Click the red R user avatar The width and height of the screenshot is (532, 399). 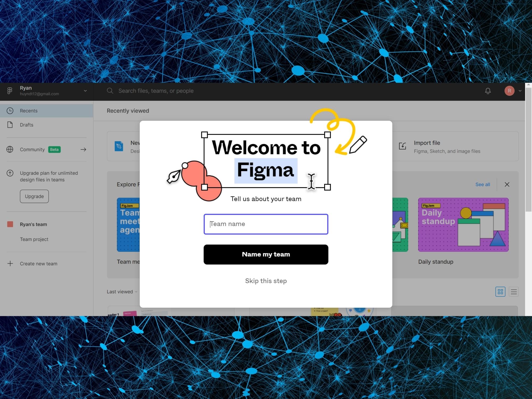coord(509,91)
